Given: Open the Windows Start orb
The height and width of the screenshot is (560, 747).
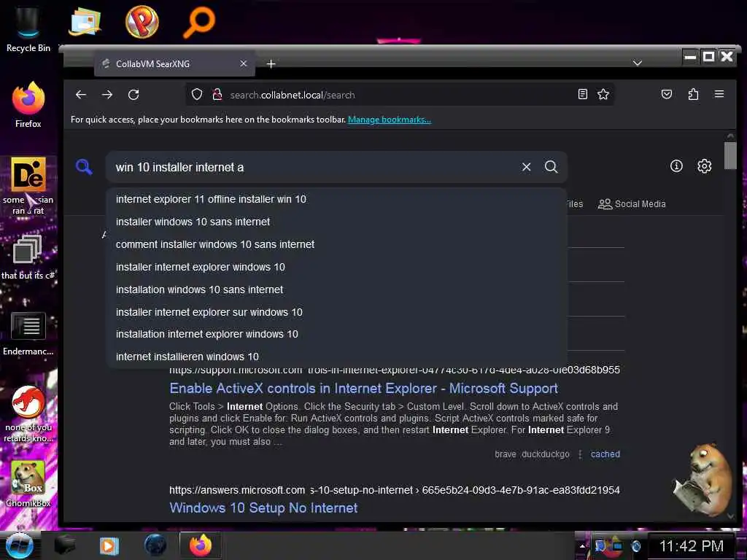Looking at the screenshot, I should click(19, 545).
